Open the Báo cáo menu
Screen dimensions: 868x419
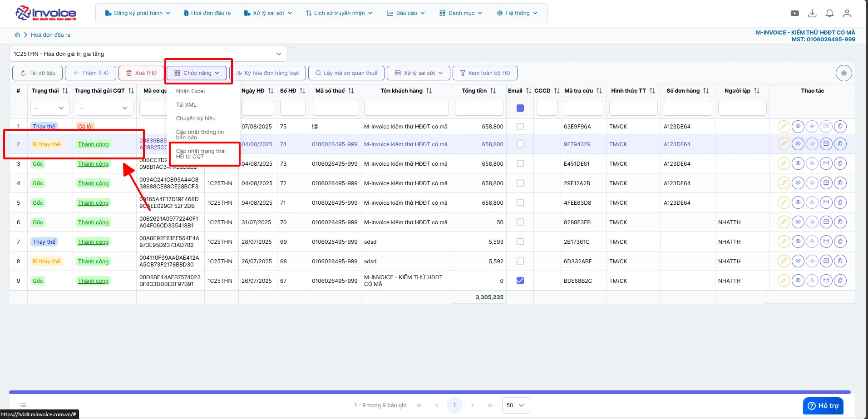pyautogui.click(x=406, y=13)
